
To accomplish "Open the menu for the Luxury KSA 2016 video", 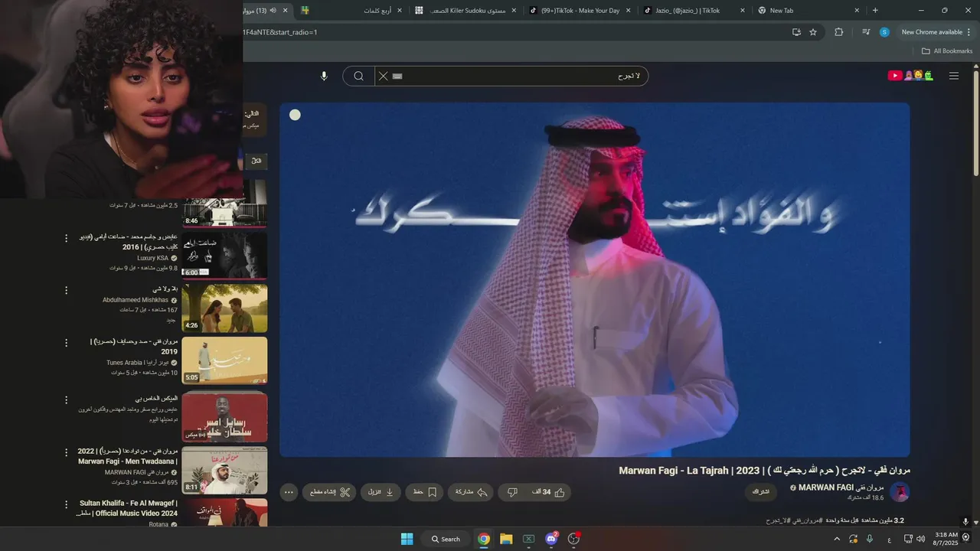I will click(66, 238).
